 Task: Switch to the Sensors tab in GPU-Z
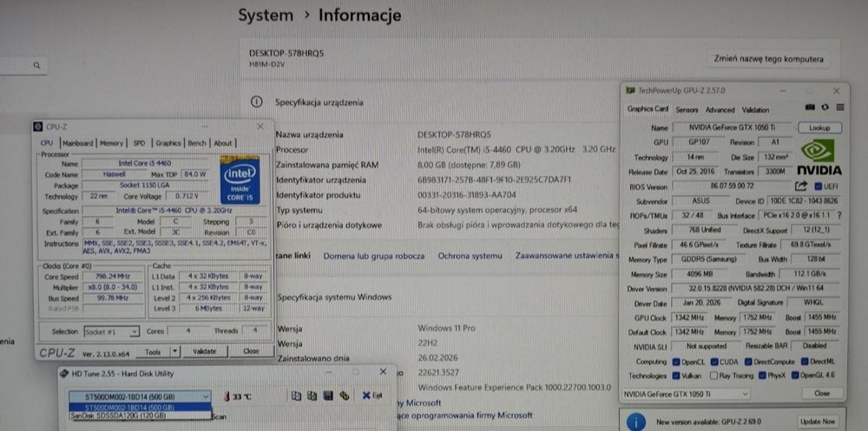tap(687, 110)
